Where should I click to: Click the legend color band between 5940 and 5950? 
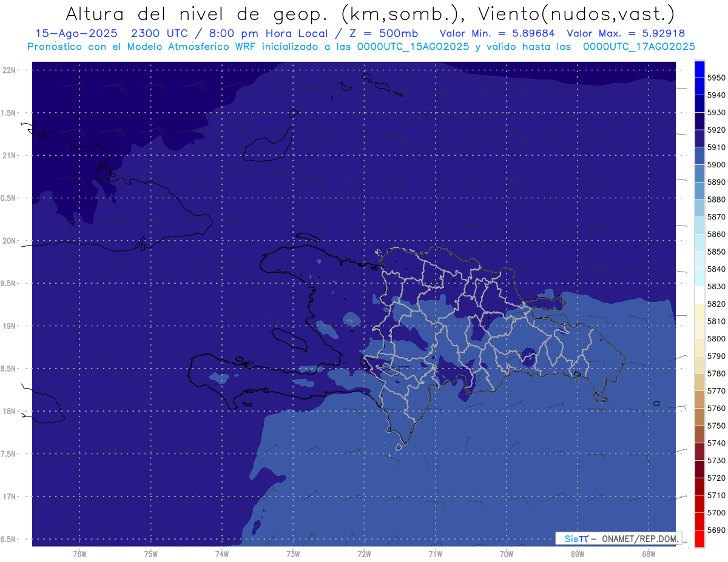(x=699, y=87)
